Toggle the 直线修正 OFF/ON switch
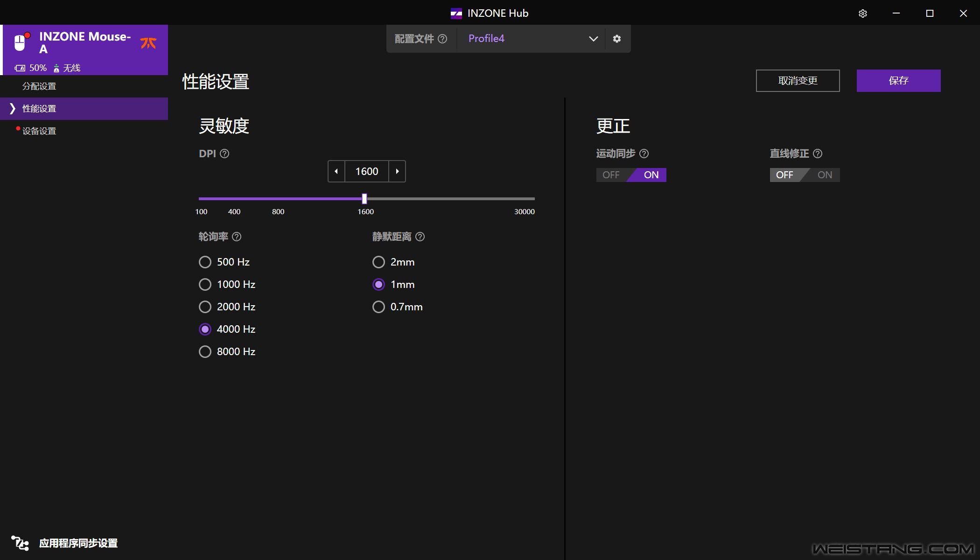980x560 pixels. [805, 175]
